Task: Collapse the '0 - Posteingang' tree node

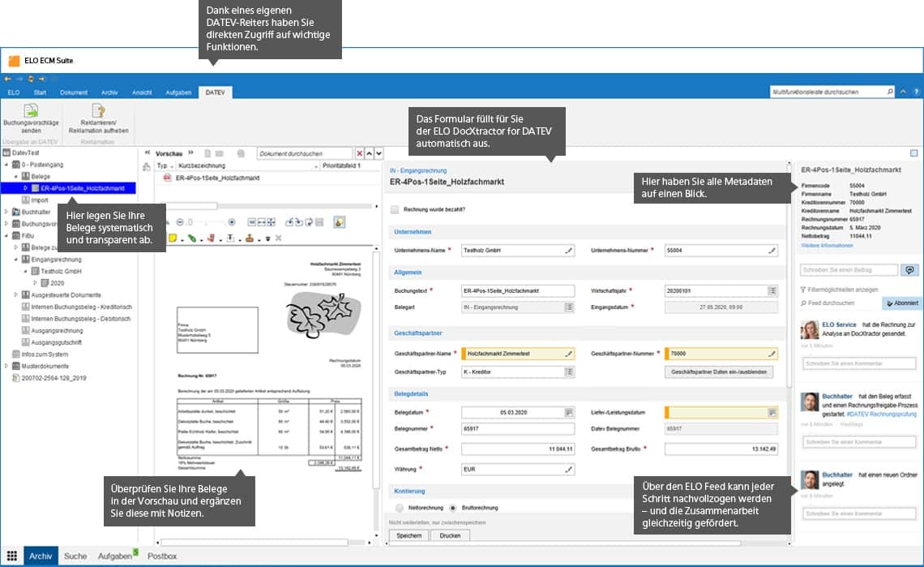Action: tap(6, 164)
